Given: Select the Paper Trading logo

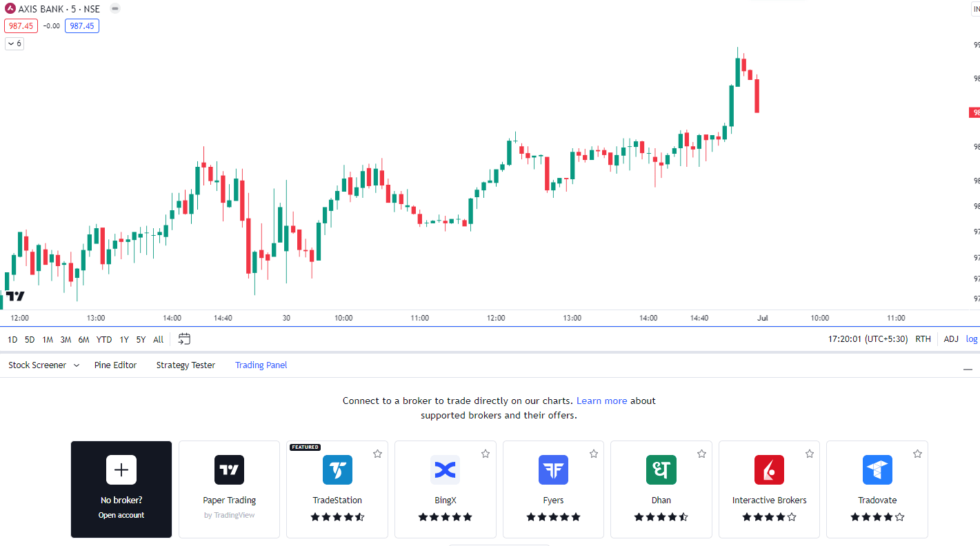Looking at the screenshot, I should tap(230, 470).
